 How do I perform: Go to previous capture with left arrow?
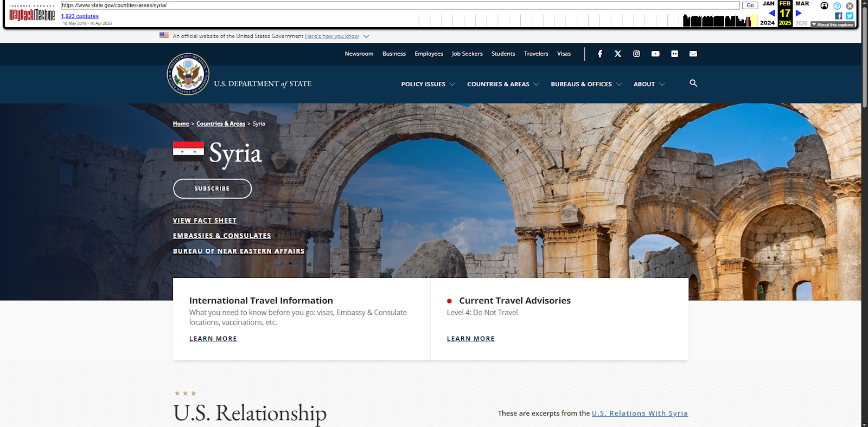(771, 13)
